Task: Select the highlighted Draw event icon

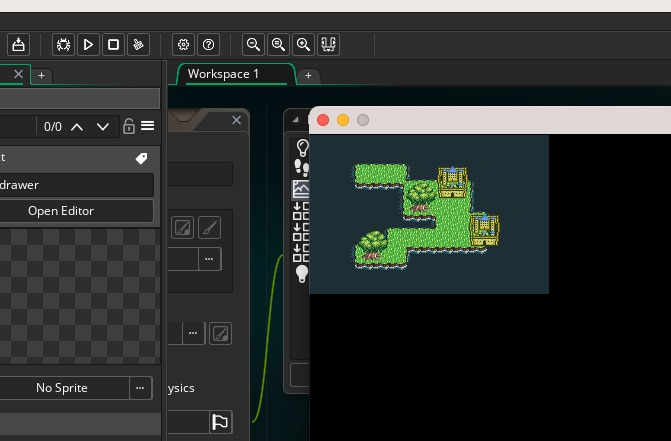Action: [301, 189]
